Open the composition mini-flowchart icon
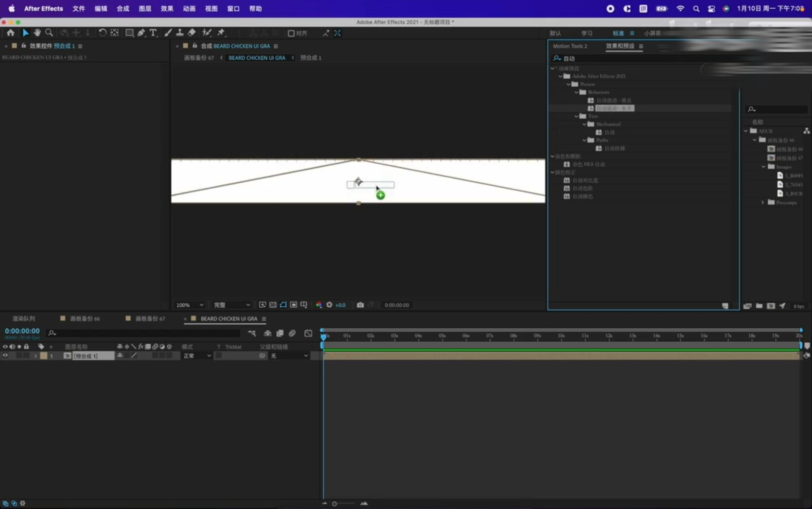 tap(252, 333)
